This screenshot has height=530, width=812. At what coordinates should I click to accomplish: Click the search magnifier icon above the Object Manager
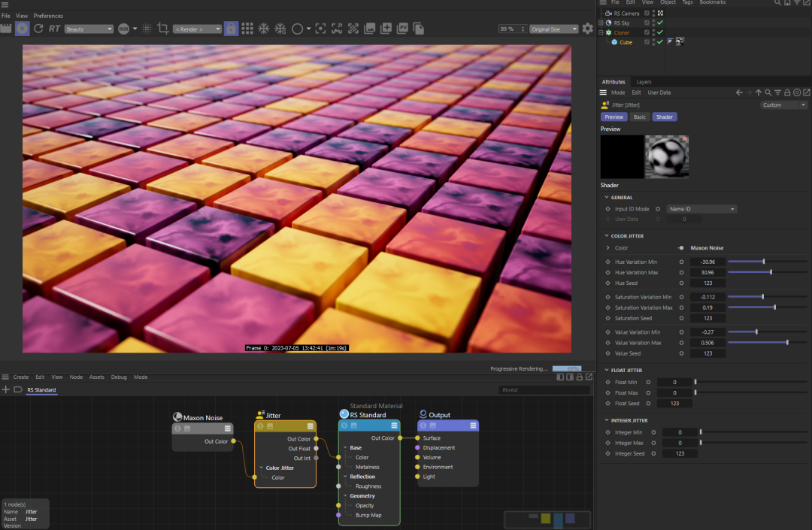click(778, 3)
